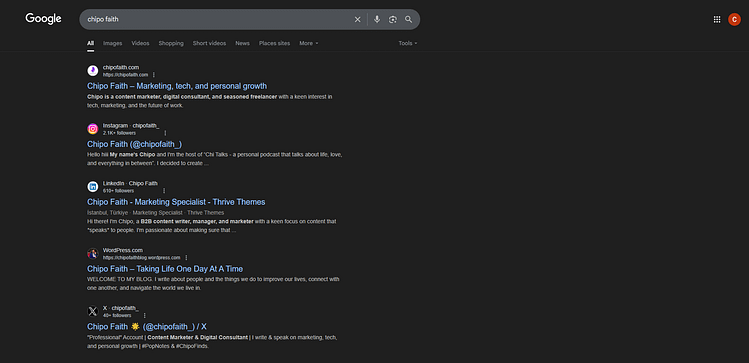Switch to the Videos tab
The width and height of the screenshot is (749, 363).
click(x=140, y=43)
